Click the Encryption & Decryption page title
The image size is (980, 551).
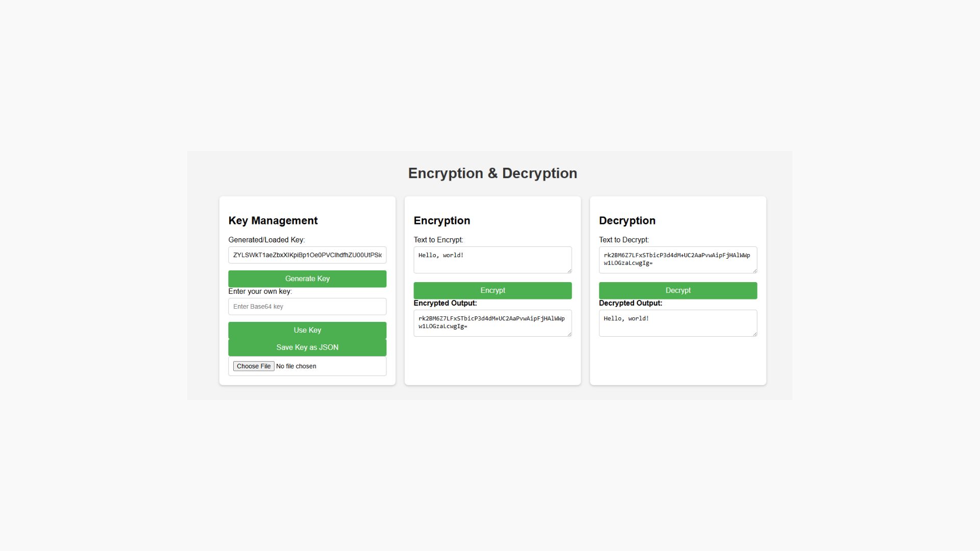[493, 173]
